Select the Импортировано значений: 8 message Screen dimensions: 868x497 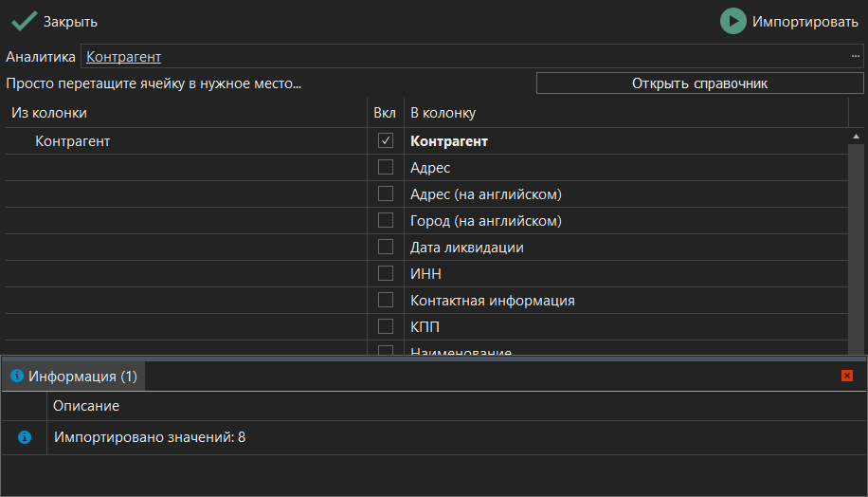150,437
